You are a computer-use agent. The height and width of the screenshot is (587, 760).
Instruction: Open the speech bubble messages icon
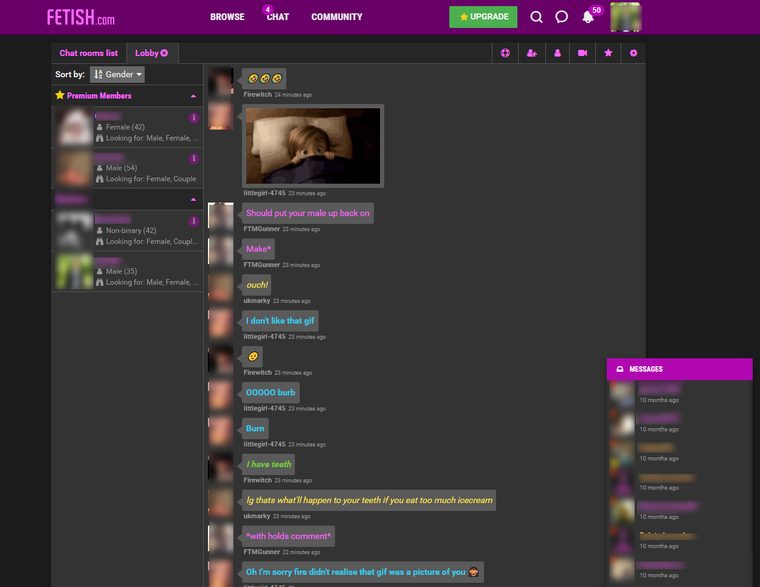pos(561,17)
